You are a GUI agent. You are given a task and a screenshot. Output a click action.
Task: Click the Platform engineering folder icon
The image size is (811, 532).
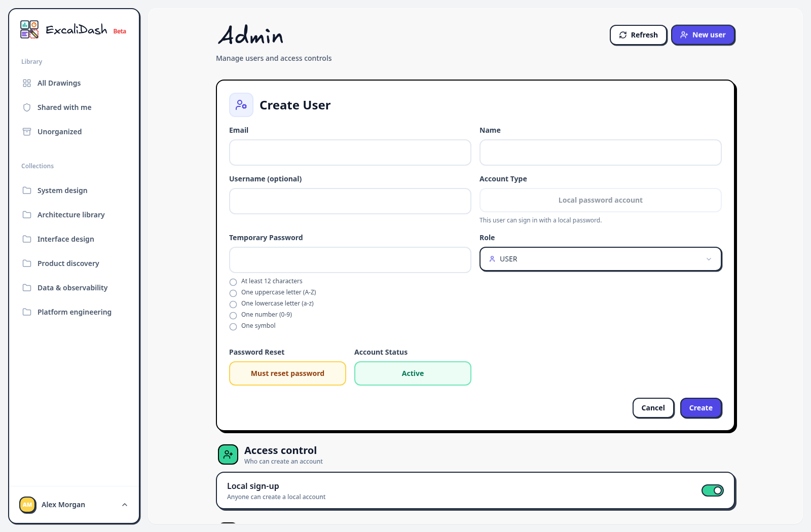27,312
